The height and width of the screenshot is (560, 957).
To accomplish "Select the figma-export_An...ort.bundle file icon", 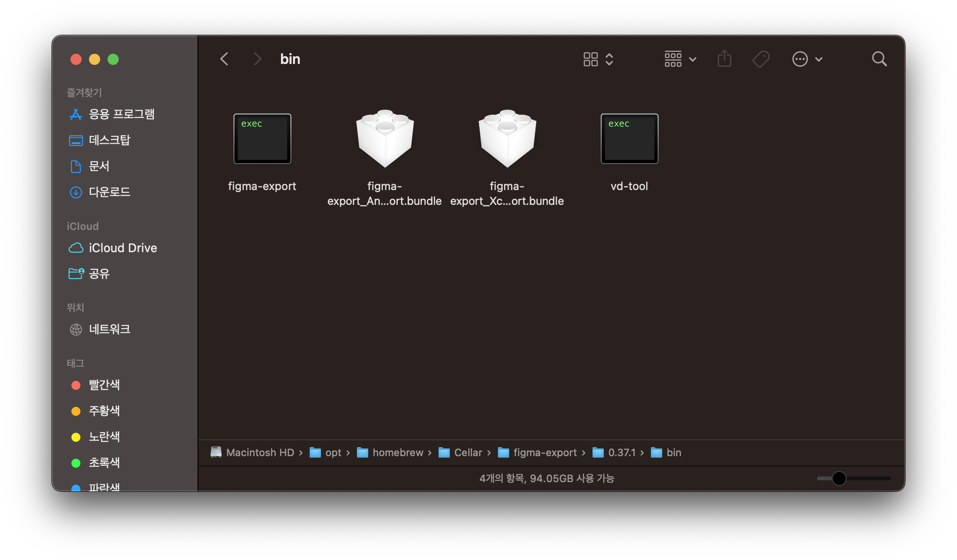I will [x=384, y=139].
